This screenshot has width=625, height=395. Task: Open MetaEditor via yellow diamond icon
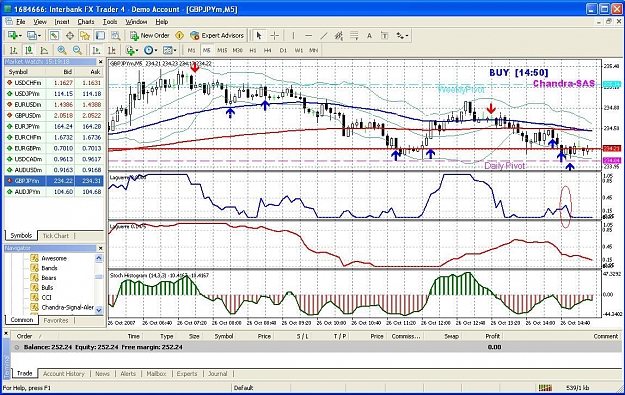pyautogui.click(x=179, y=35)
